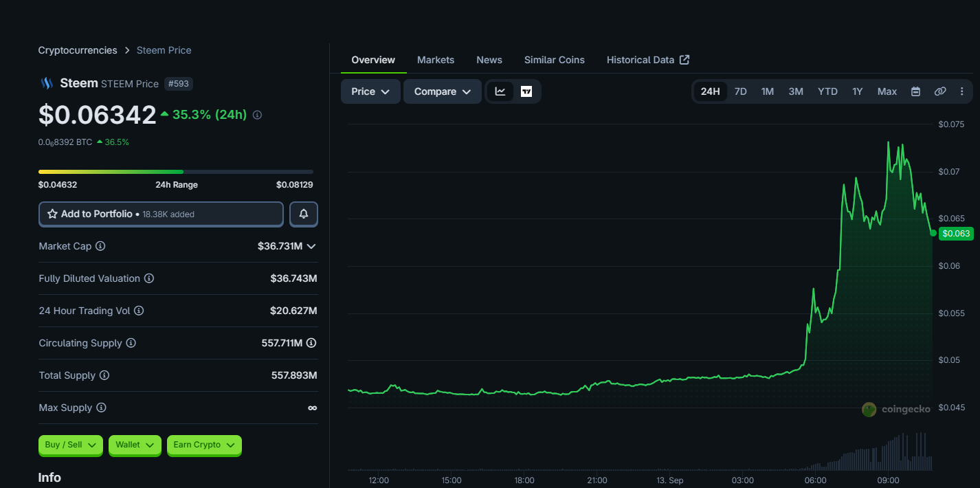980x488 pixels.
Task: Click the $36.743M valuation value
Action: tap(293, 278)
